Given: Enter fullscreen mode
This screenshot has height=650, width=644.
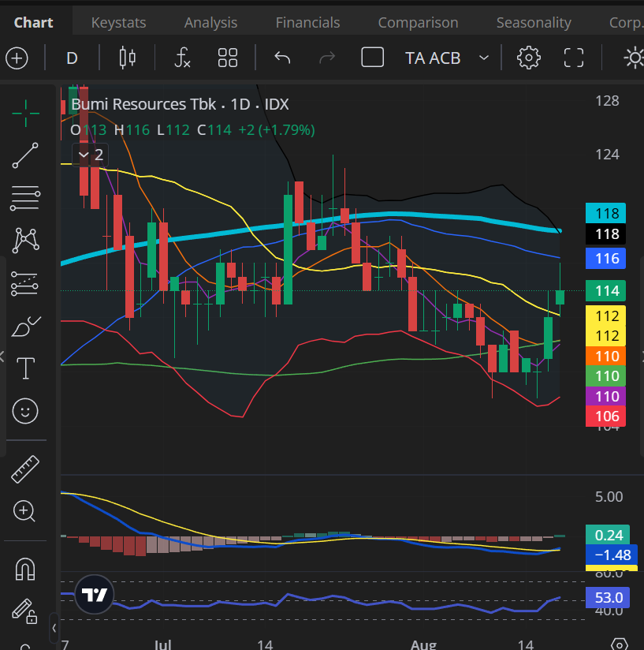Looking at the screenshot, I should pos(574,58).
